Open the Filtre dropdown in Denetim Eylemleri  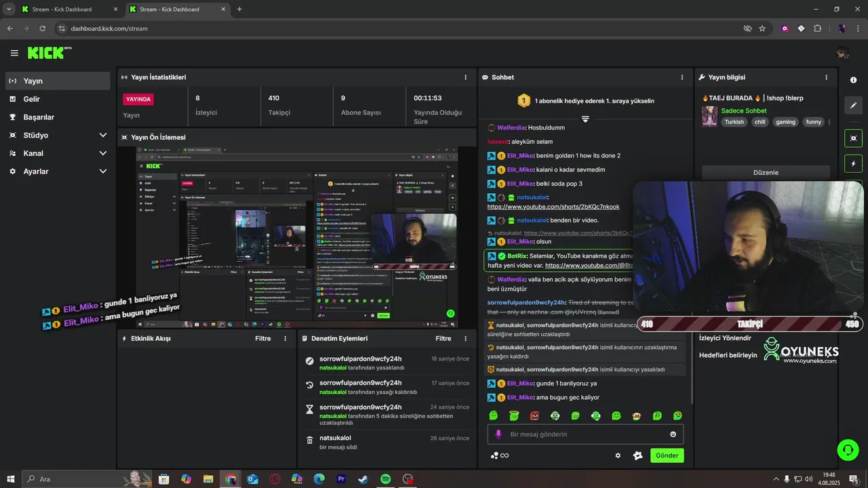tap(443, 338)
